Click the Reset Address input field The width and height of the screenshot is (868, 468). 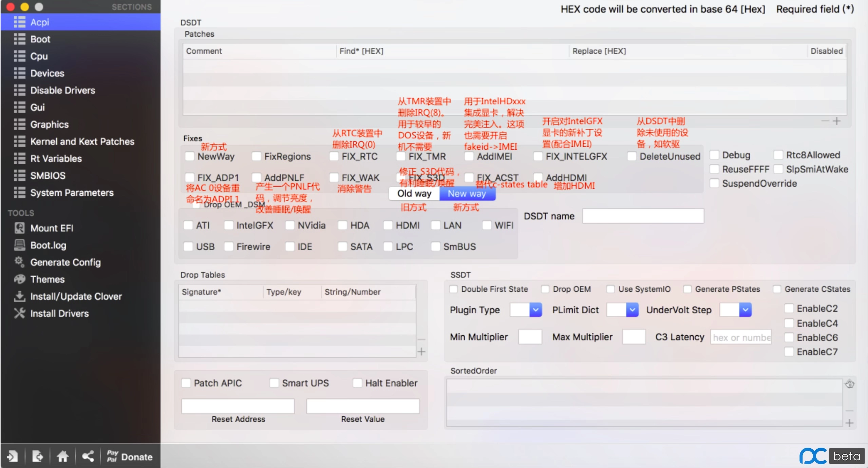coord(238,406)
